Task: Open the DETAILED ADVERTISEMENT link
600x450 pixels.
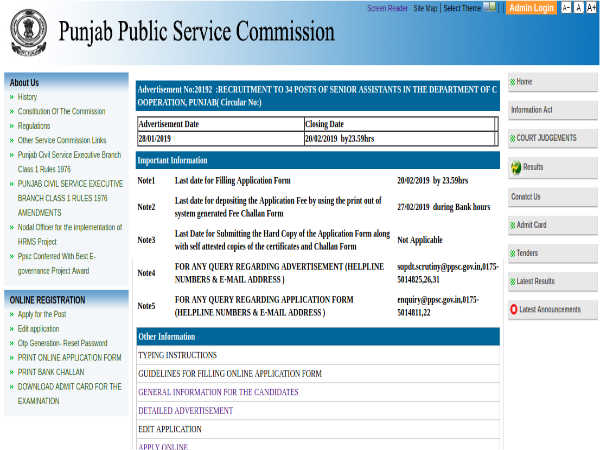Action: [180, 410]
